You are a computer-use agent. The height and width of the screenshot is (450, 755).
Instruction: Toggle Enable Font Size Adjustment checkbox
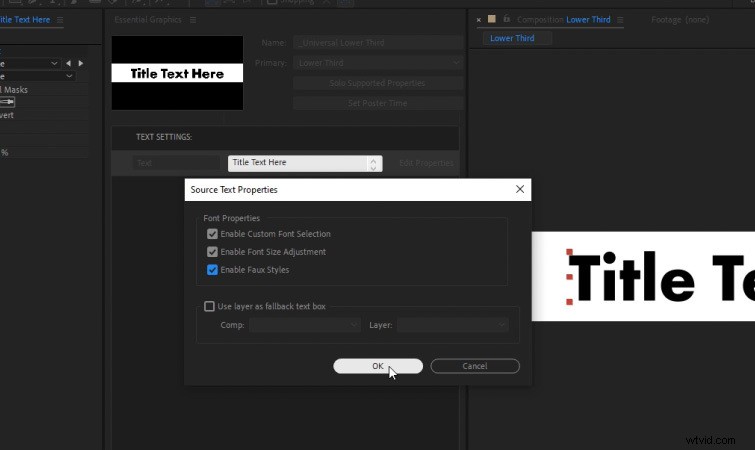tap(212, 252)
